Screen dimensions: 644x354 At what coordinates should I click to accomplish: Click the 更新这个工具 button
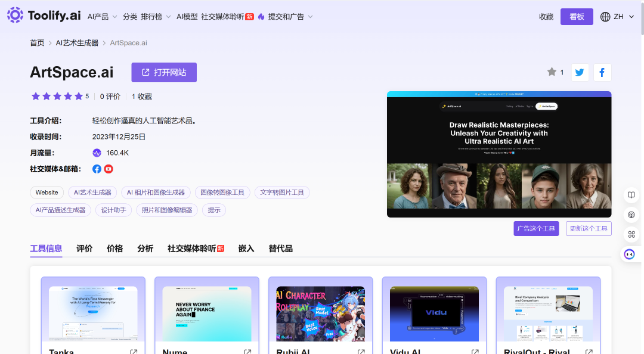589,228
